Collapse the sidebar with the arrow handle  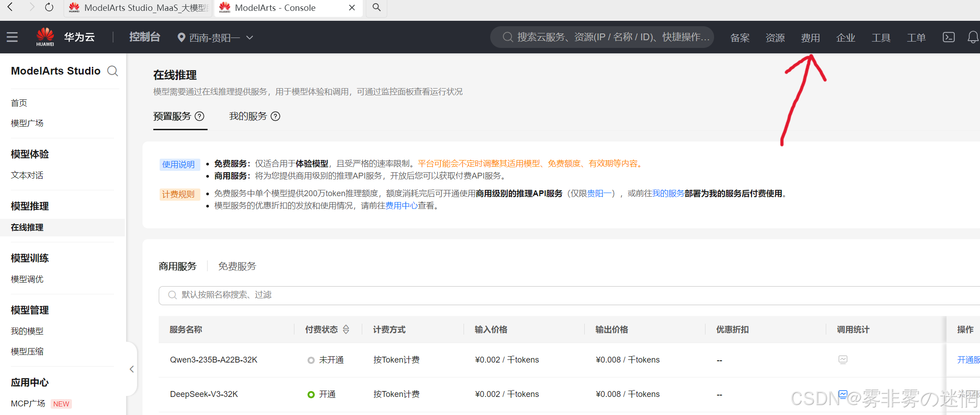[x=132, y=369]
